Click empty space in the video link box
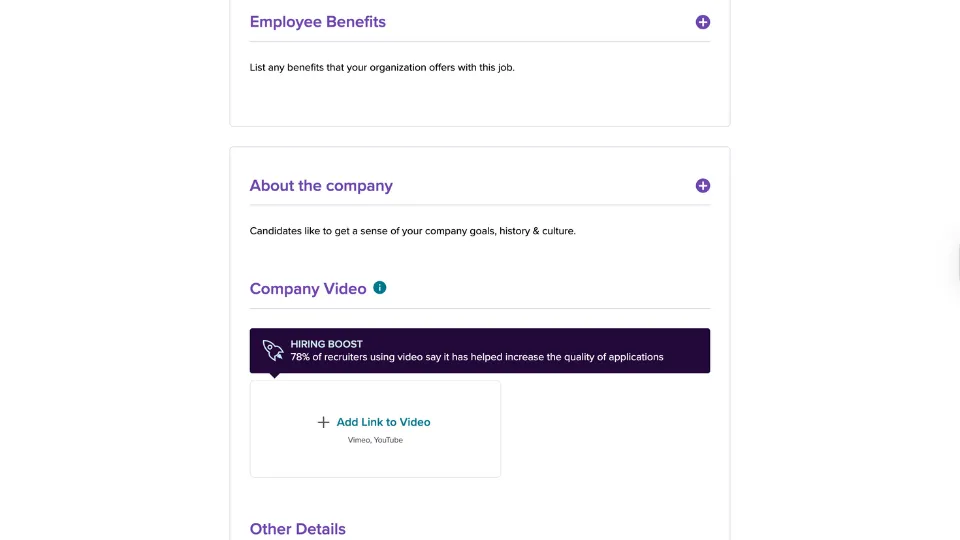The height and width of the screenshot is (540, 960). pyautogui.click(x=440, y=458)
